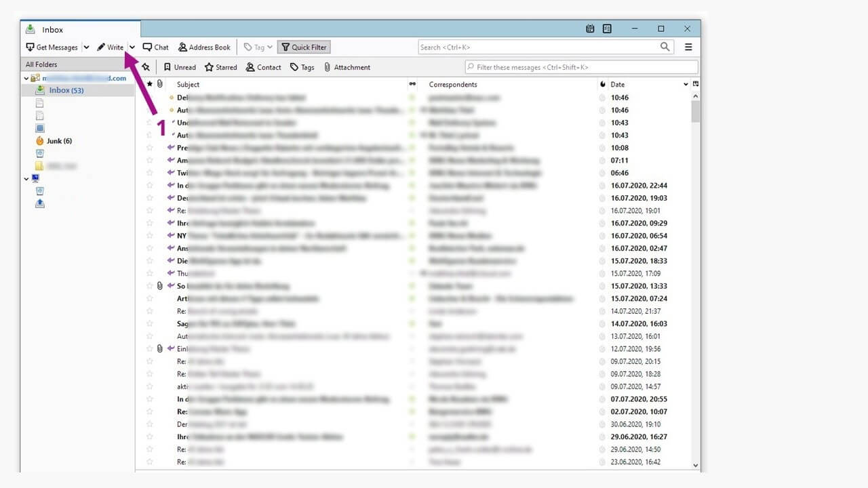Toggle the Contact quick filter
868x488 pixels.
pyautogui.click(x=263, y=67)
